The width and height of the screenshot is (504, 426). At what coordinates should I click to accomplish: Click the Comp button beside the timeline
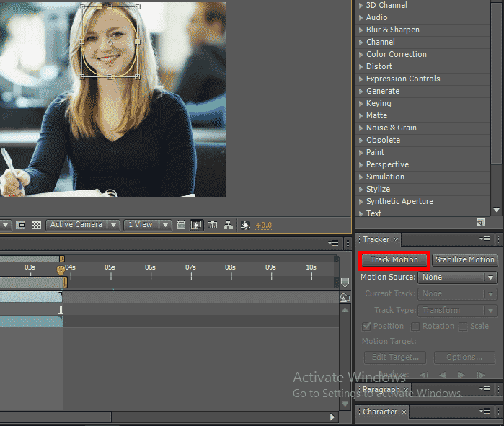coord(345,298)
